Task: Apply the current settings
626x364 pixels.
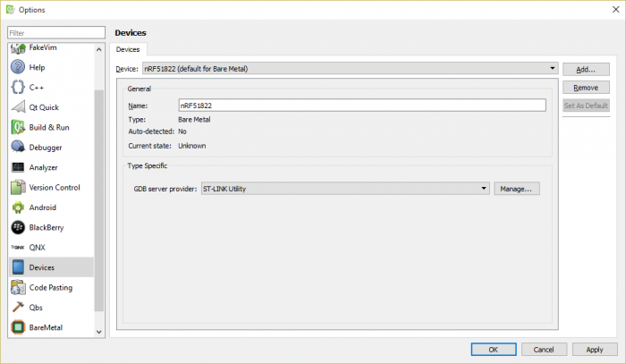Action: click(595, 349)
